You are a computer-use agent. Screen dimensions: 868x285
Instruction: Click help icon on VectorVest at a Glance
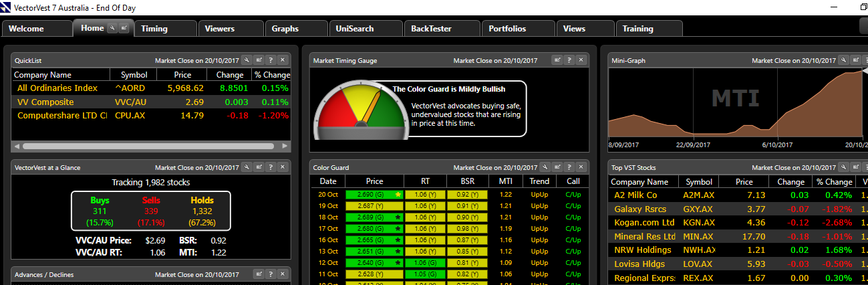click(x=271, y=167)
